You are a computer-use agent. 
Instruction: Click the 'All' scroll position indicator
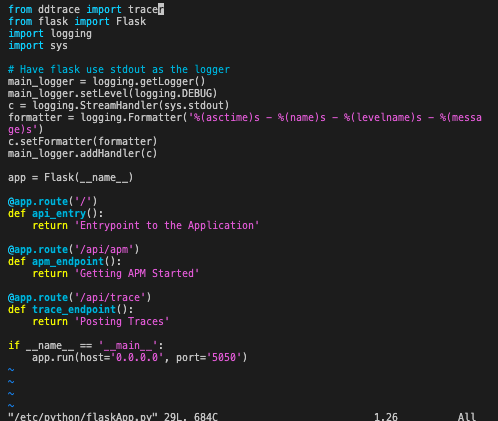click(467, 417)
